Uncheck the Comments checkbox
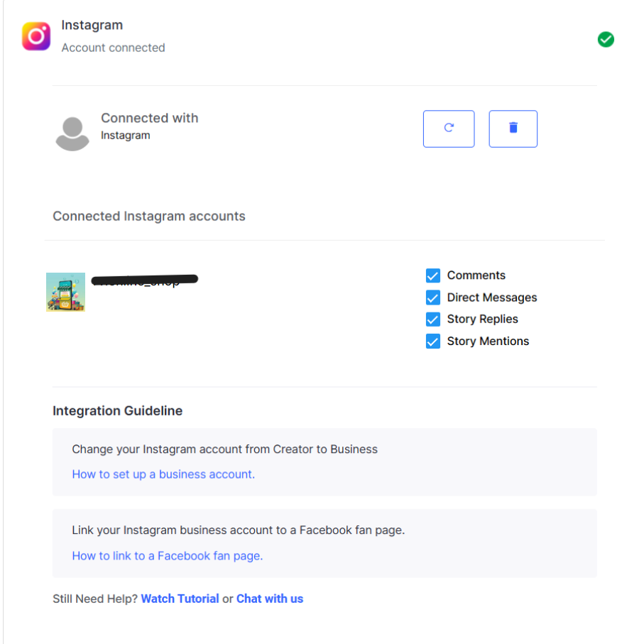Viewport: 644px width, 644px height. pos(433,275)
